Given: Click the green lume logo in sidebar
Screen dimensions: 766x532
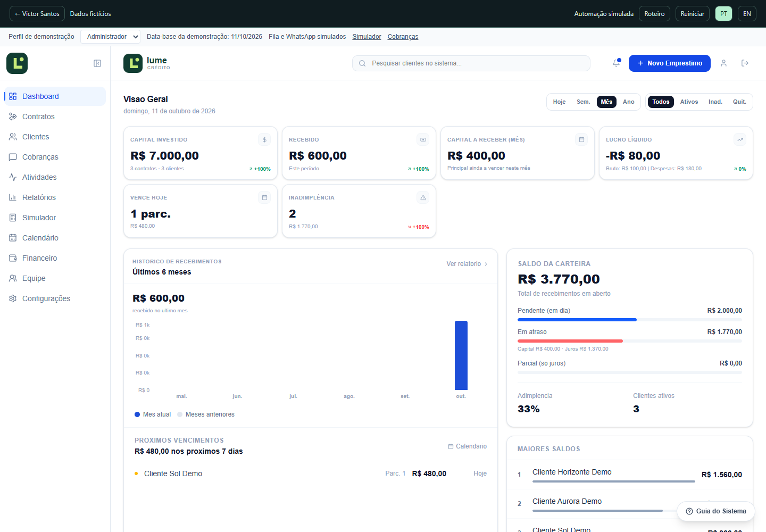Looking at the screenshot, I should (17, 63).
